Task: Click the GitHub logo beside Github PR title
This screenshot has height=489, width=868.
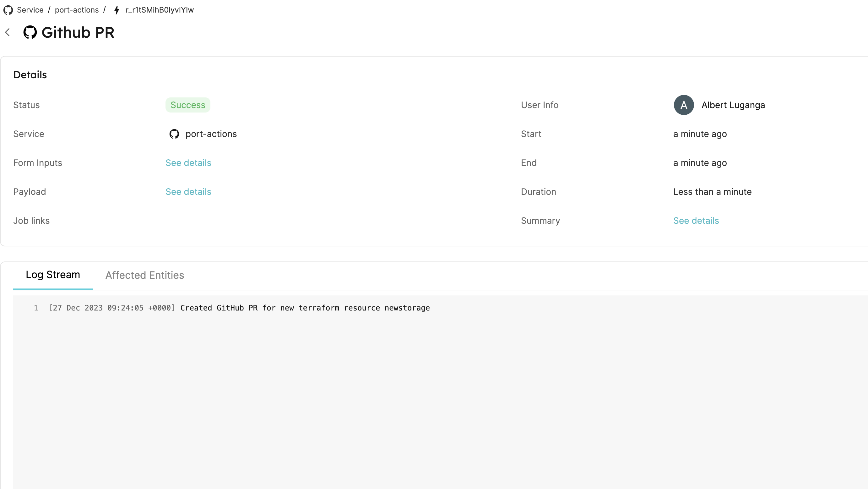Action: pyautogui.click(x=30, y=32)
